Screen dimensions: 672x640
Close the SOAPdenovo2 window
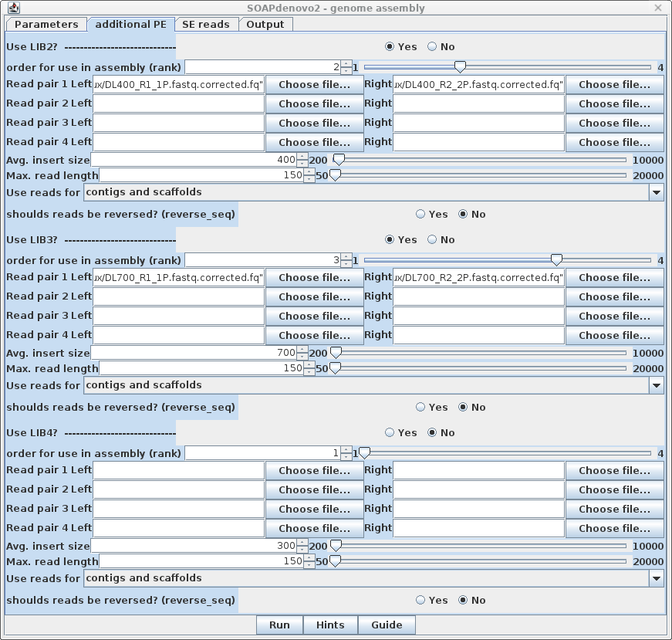657,8
